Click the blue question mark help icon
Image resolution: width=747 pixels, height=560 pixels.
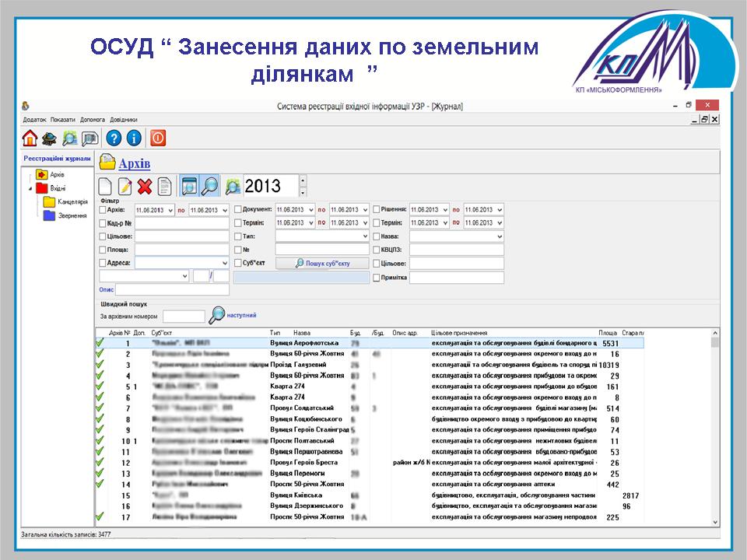pyautogui.click(x=114, y=138)
